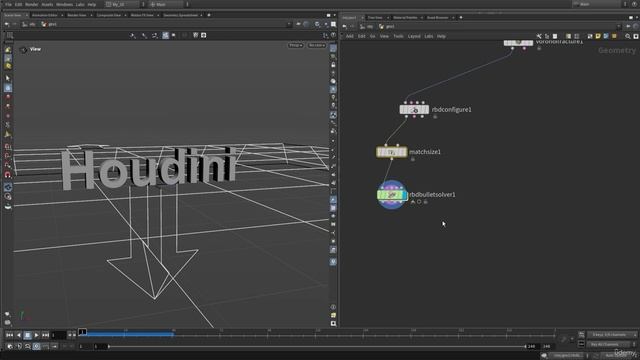Jump to first frame button
The height and width of the screenshot is (360, 640).
pyautogui.click(x=9, y=335)
